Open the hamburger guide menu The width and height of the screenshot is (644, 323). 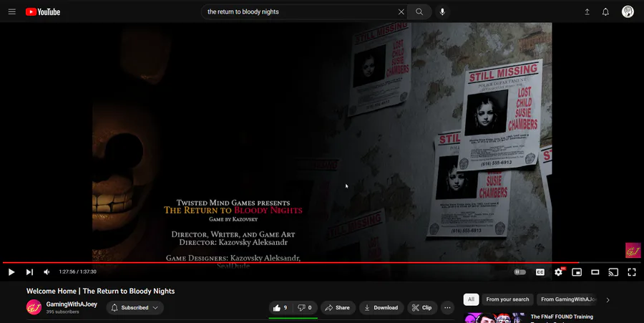pyautogui.click(x=12, y=12)
